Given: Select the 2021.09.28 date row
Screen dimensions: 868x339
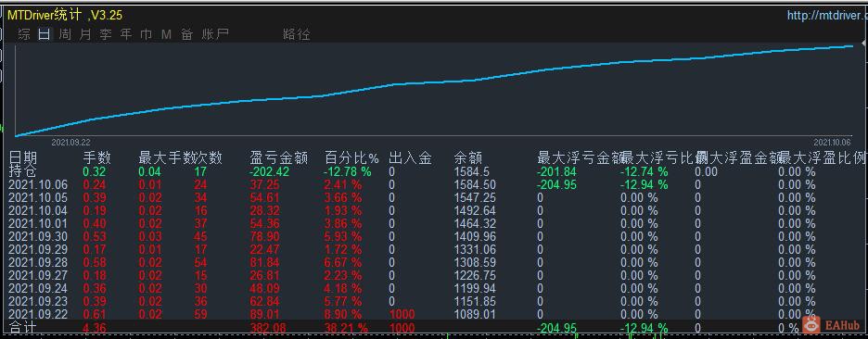Looking at the screenshot, I should pos(38,262).
